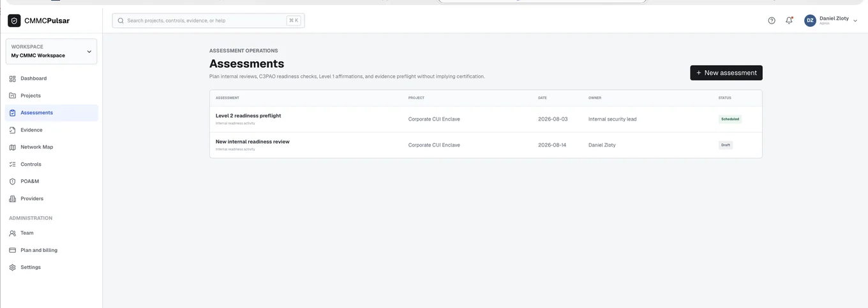Click the DZ user avatar
Screen dimensions: 868x308
pyautogui.click(x=810, y=20)
